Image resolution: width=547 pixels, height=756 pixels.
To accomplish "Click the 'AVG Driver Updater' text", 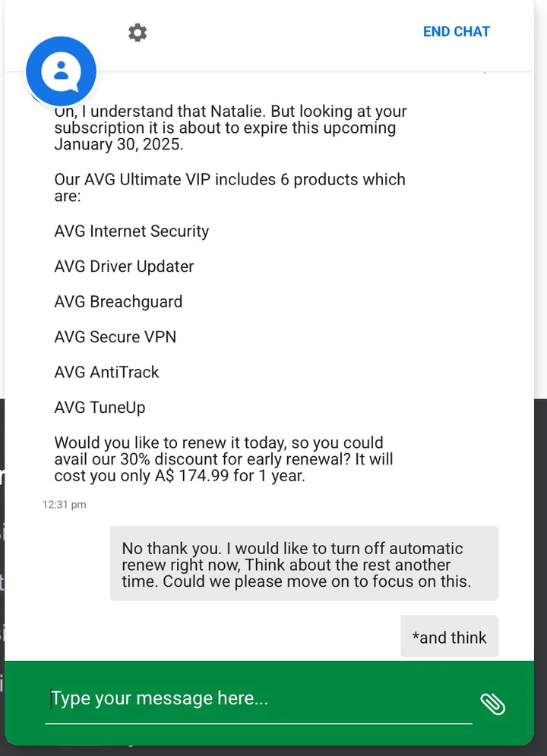I will click(x=124, y=266).
